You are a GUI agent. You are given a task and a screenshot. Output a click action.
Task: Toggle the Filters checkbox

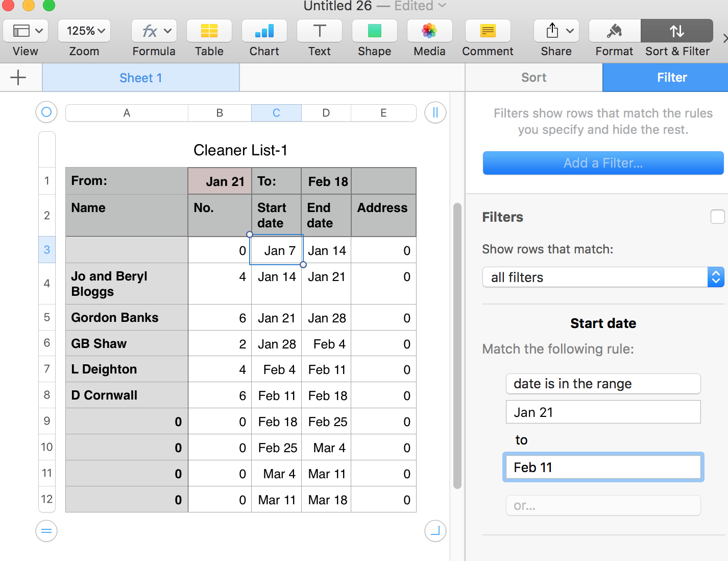tap(717, 217)
